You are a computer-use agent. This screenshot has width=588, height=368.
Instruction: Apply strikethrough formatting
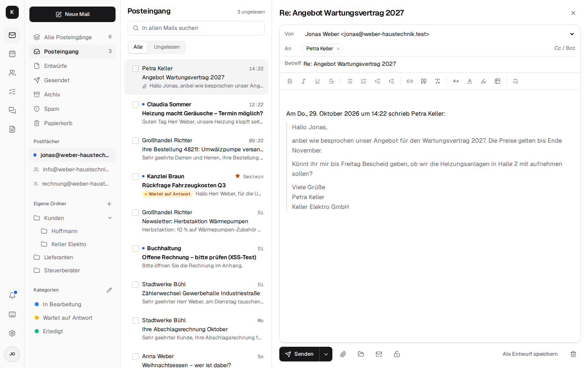click(x=331, y=81)
